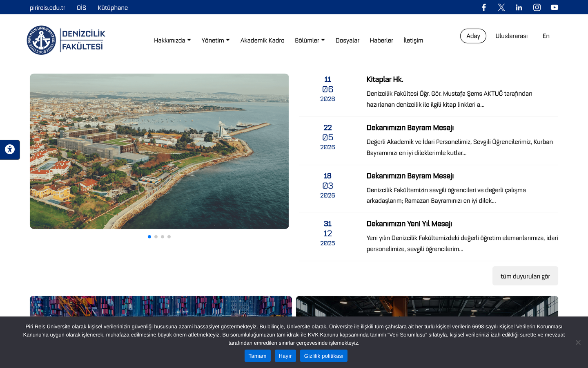This screenshot has width=588, height=368.
Task: Open pirireis.edu.tr link in top bar
Action: point(47,7)
